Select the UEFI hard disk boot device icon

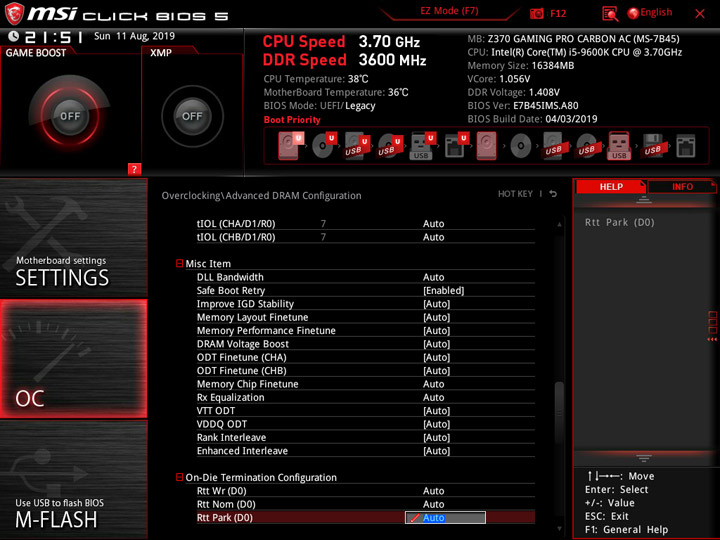(x=289, y=145)
